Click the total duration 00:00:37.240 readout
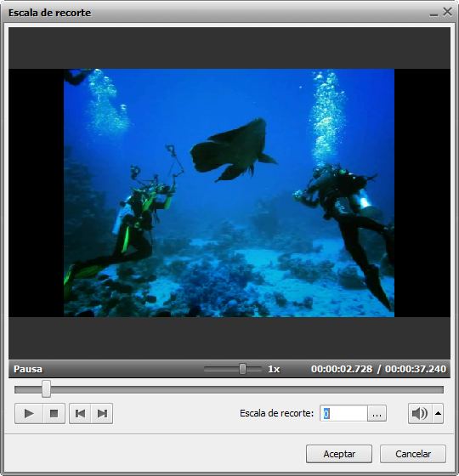The width and height of the screenshot is (459, 476). (x=416, y=369)
